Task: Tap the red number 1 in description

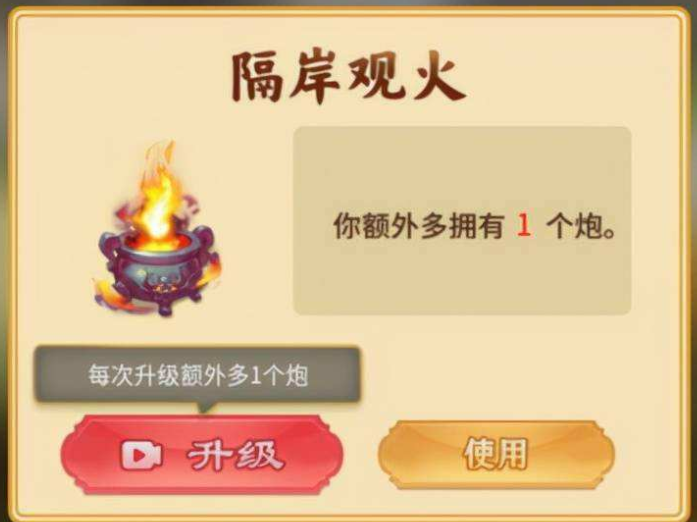Action: click(524, 225)
